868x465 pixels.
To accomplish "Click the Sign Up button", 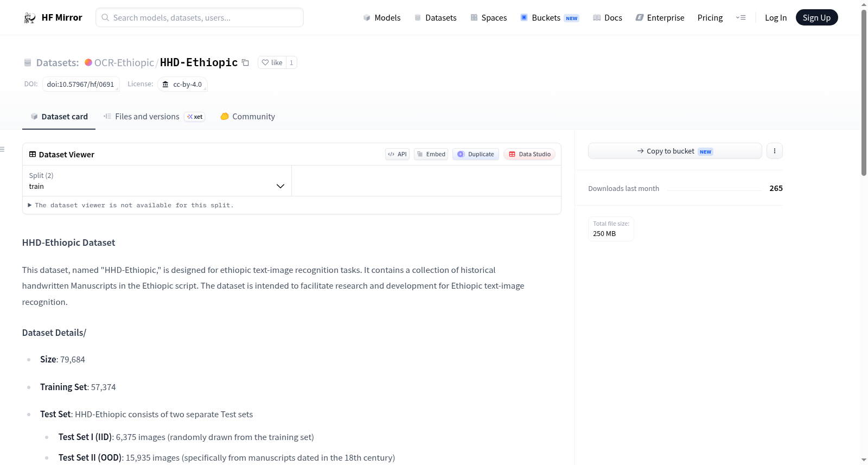I will [816, 18].
